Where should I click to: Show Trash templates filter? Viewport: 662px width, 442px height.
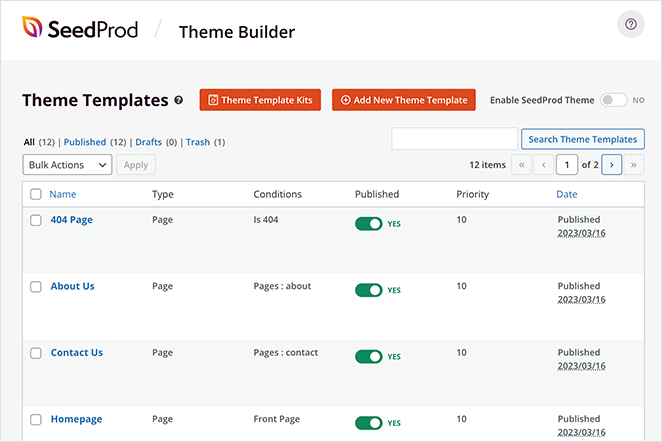(198, 142)
